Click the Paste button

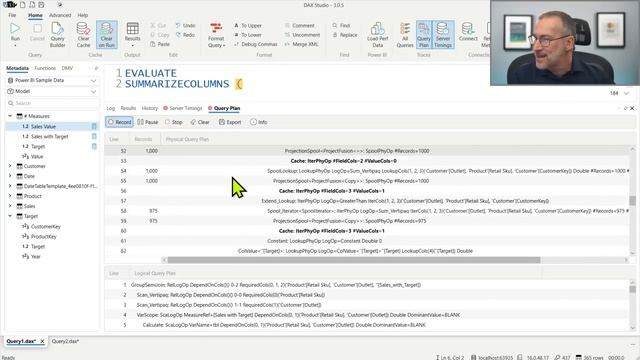point(160,44)
